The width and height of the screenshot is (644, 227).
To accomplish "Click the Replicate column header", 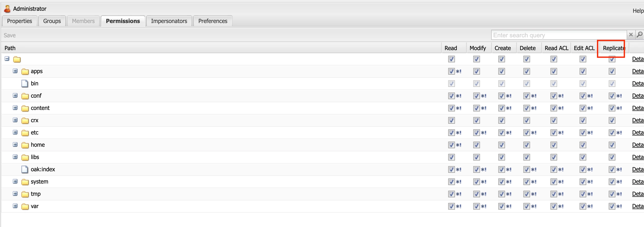I will (x=614, y=48).
